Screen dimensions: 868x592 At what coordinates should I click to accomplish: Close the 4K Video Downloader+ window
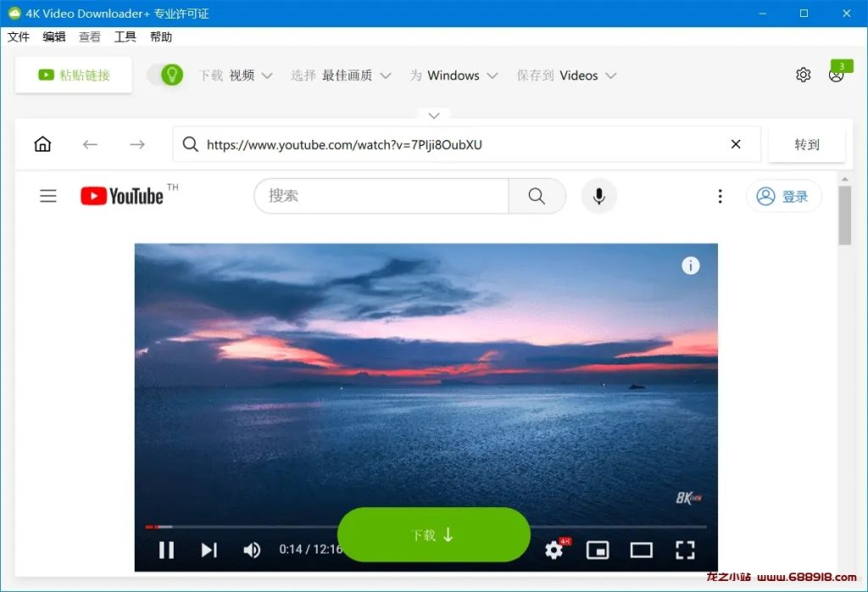pos(847,14)
